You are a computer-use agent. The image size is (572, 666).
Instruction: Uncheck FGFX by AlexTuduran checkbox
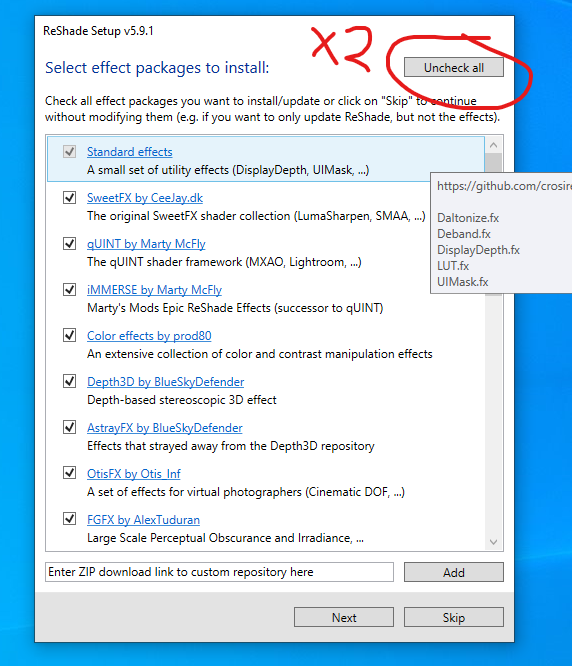click(69, 519)
